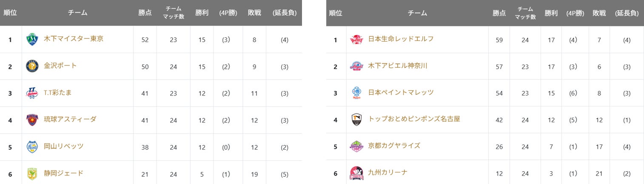Click the 京都カグヤライズ team logo

356,146
